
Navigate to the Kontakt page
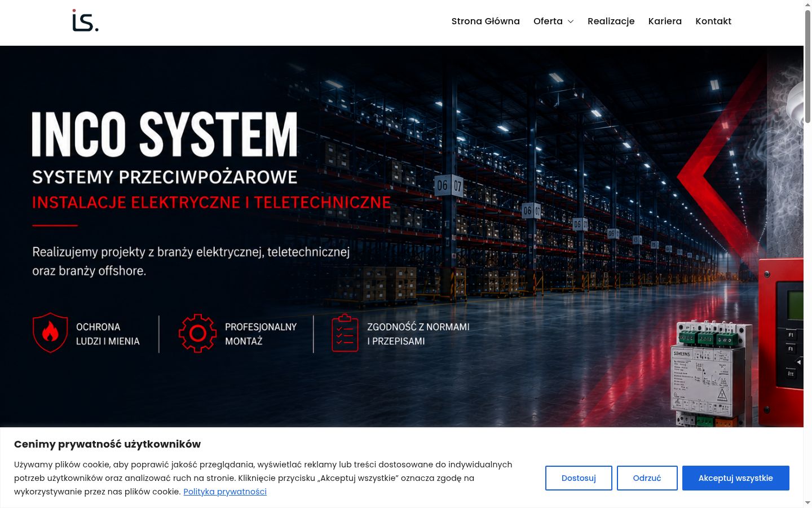[713, 21]
